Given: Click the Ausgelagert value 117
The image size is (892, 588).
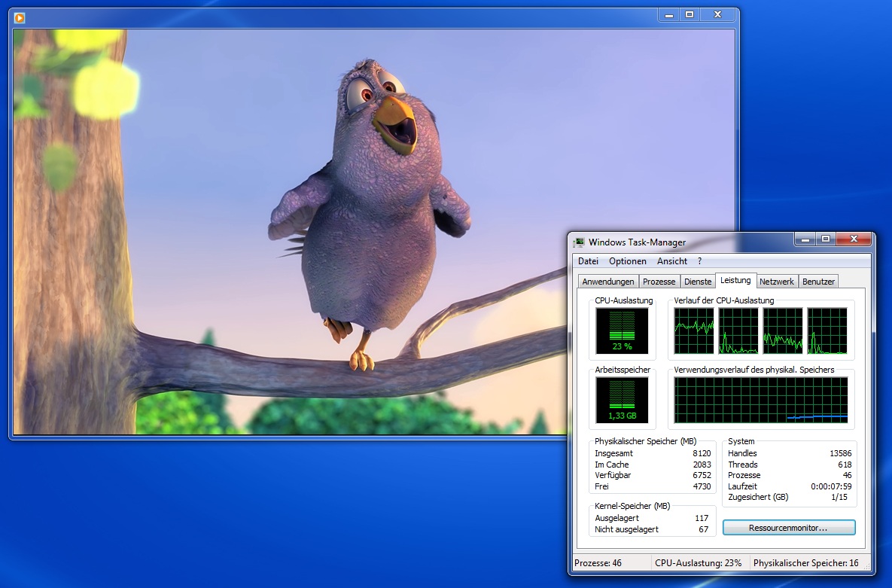Looking at the screenshot, I should [x=702, y=518].
